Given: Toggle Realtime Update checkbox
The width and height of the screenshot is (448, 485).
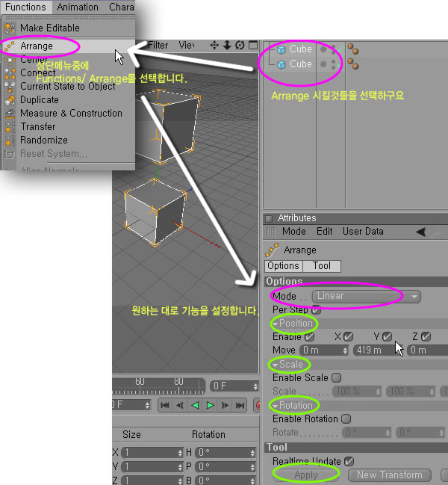Looking at the screenshot, I should pyautogui.click(x=349, y=462).
